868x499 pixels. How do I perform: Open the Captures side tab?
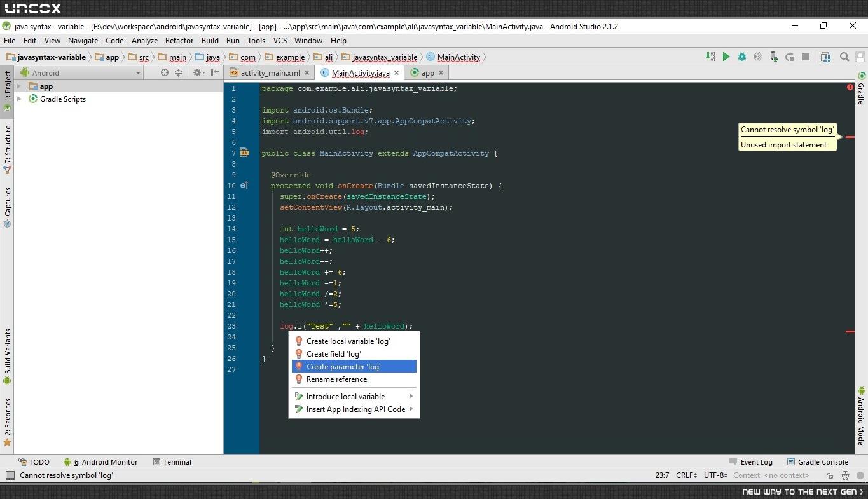(x=7, y=207)
